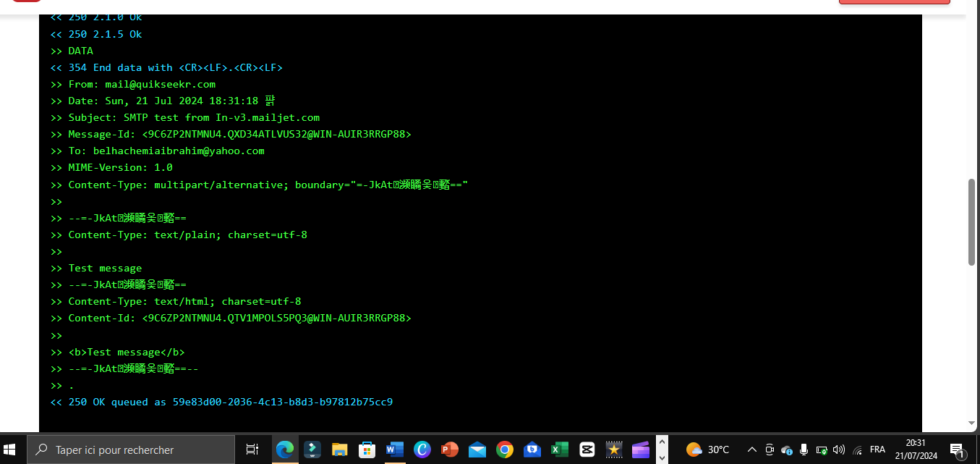Viewport: 980px width, 464px height.
Task: Open the notification center icon
Action: 958,450
